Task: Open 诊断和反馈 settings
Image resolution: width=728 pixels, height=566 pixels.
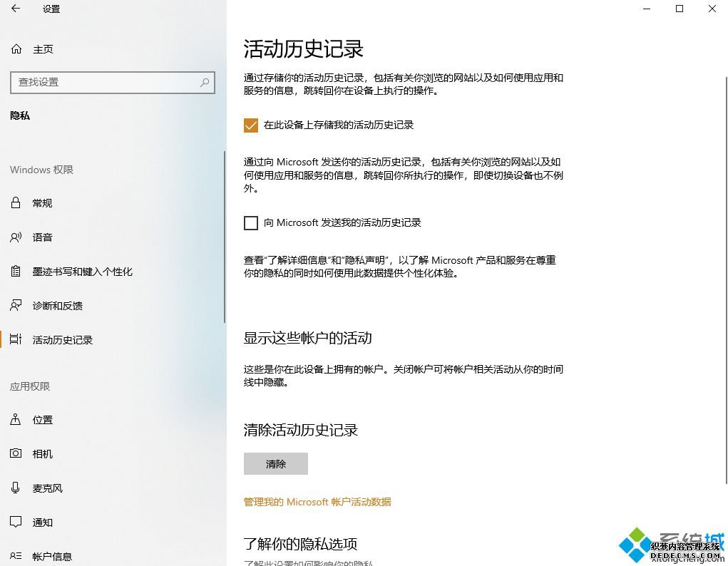Action: tap(58, 306)
